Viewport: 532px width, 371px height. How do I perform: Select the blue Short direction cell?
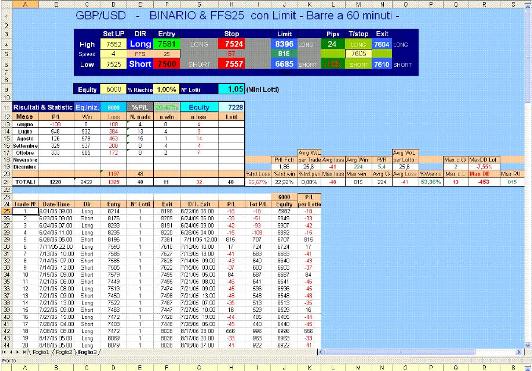coord(140,64)
